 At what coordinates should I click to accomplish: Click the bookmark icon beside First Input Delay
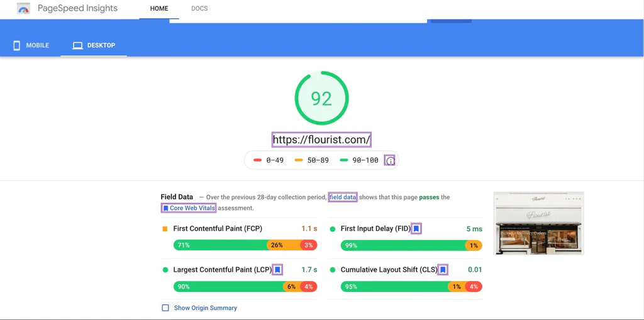[416, 228]
